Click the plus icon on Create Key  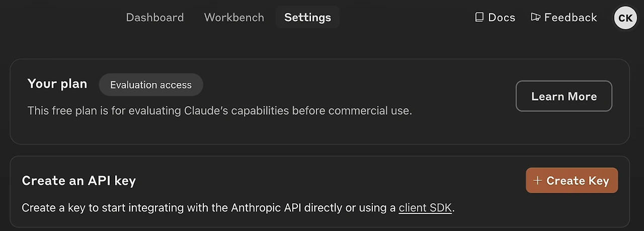click(x=537, y=181)
